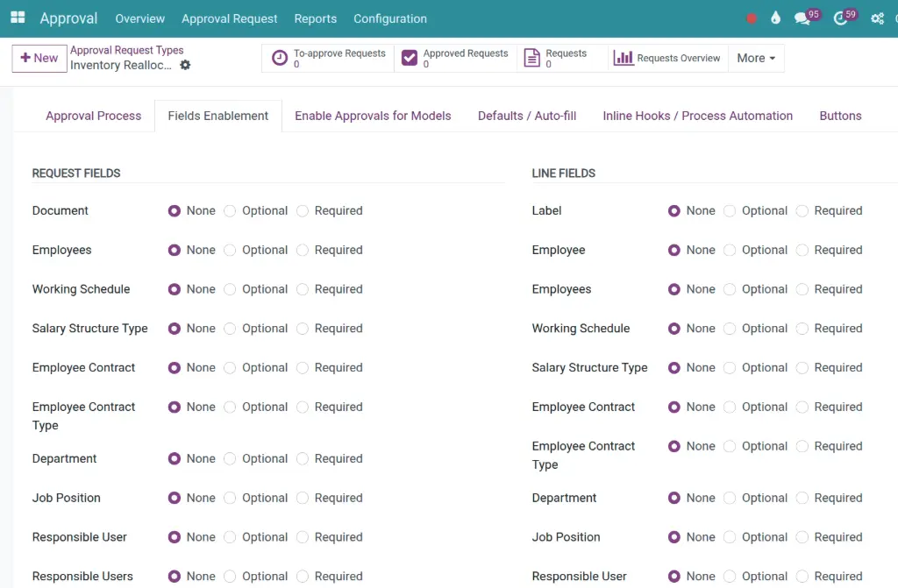Click the New button
The image size is (898, 588).
click(x=39, y=59)
